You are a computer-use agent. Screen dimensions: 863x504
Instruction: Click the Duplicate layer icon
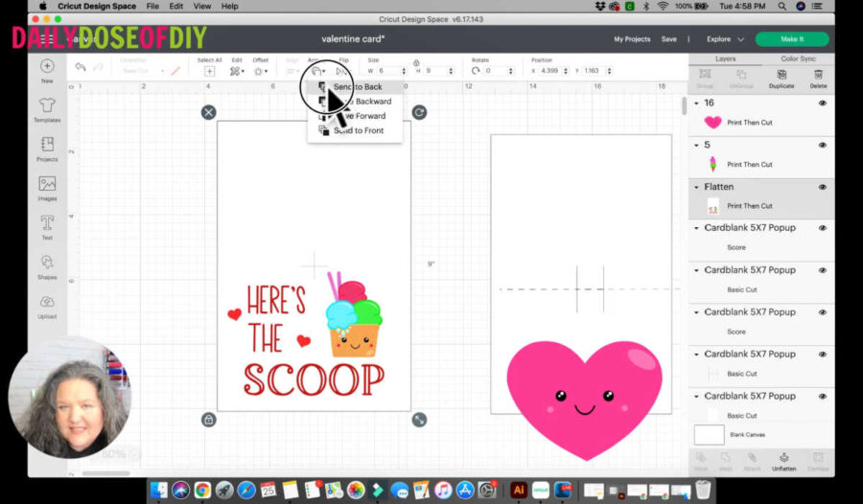tap(781, 75)
